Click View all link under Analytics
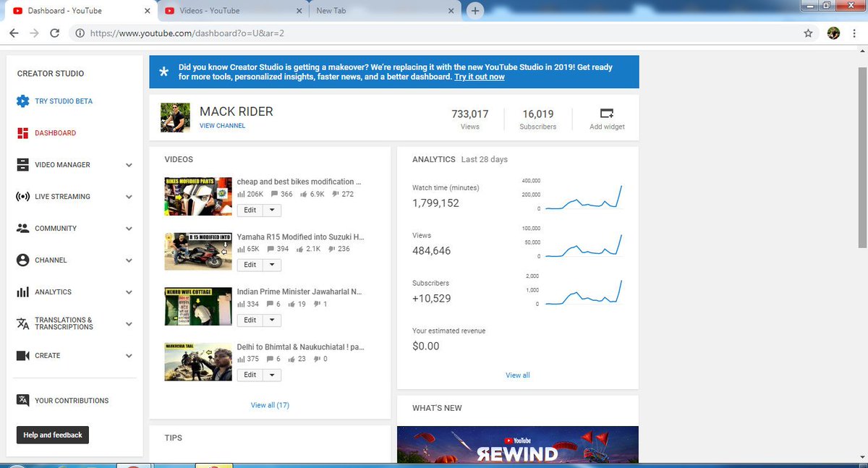Screen dimensions: 868x468 518,375
